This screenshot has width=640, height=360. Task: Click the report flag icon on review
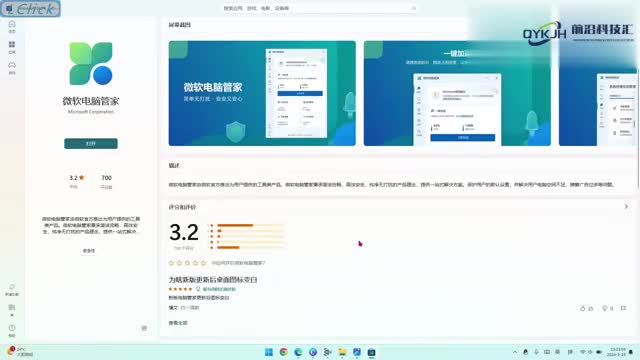click(623, 308)
